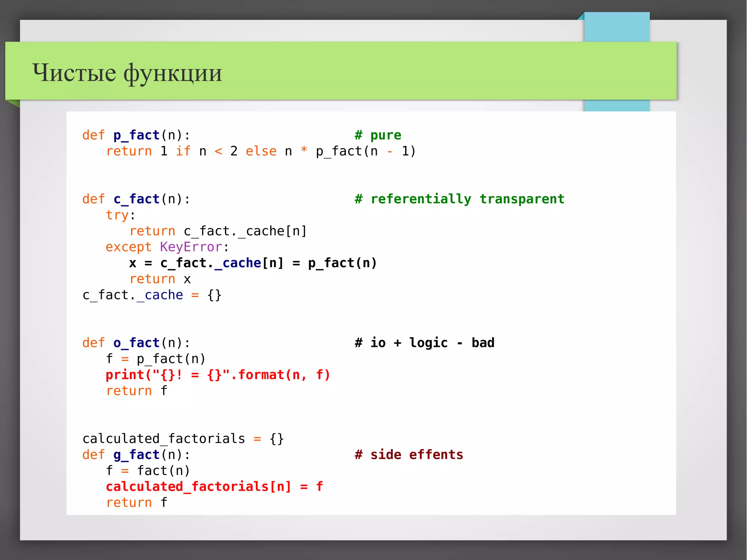747x560 pixels.
Task: Click the '# referentially transparent' comment
Action: coord(460,199)
